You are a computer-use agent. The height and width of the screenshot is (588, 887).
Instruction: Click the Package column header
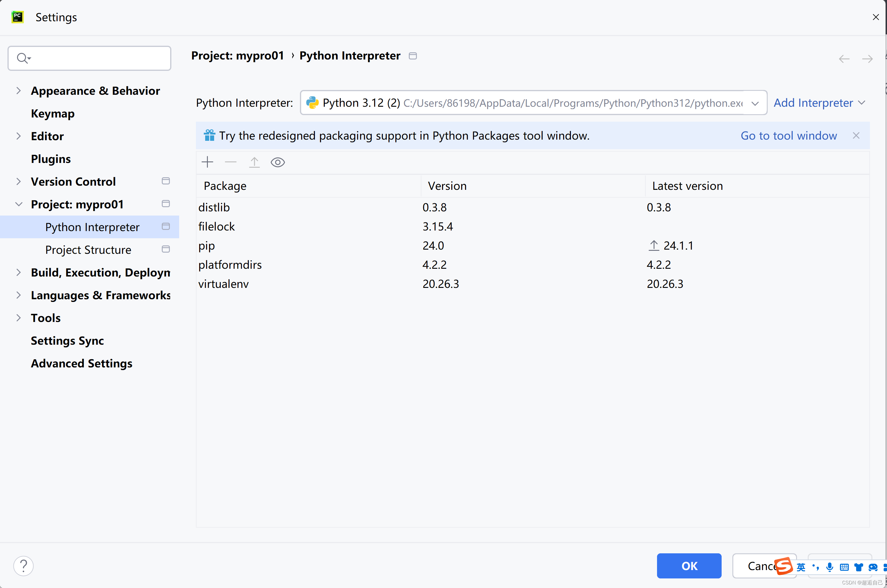pos(308,186)
